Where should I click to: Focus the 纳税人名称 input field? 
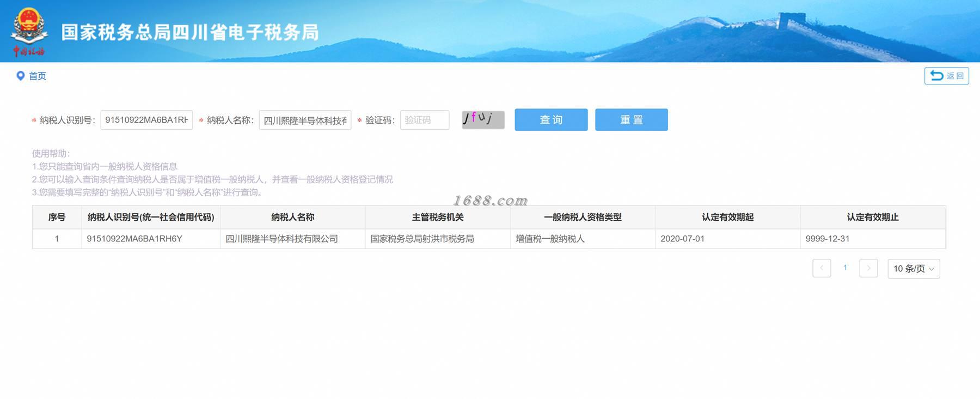click(305, 120)
